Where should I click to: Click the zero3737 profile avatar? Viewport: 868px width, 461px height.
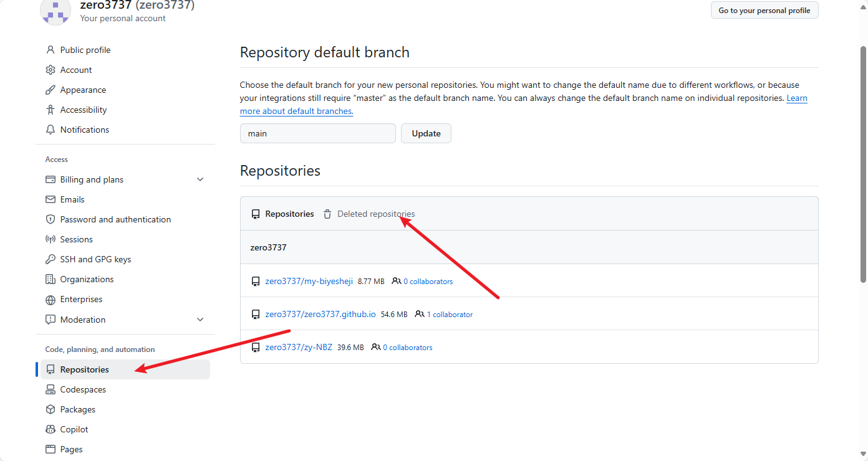tap(55, 11)
